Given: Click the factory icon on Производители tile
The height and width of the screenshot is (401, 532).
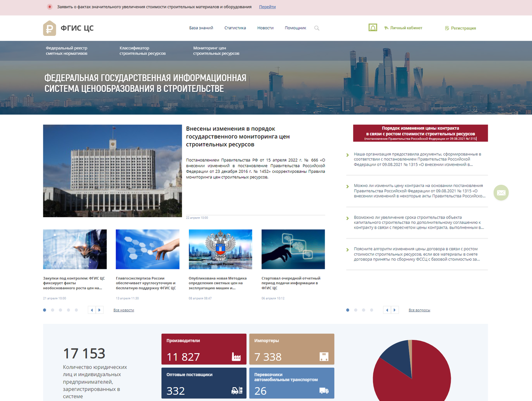Looking at the screenshot, I should pyautogui.click(x=236, y=356).
